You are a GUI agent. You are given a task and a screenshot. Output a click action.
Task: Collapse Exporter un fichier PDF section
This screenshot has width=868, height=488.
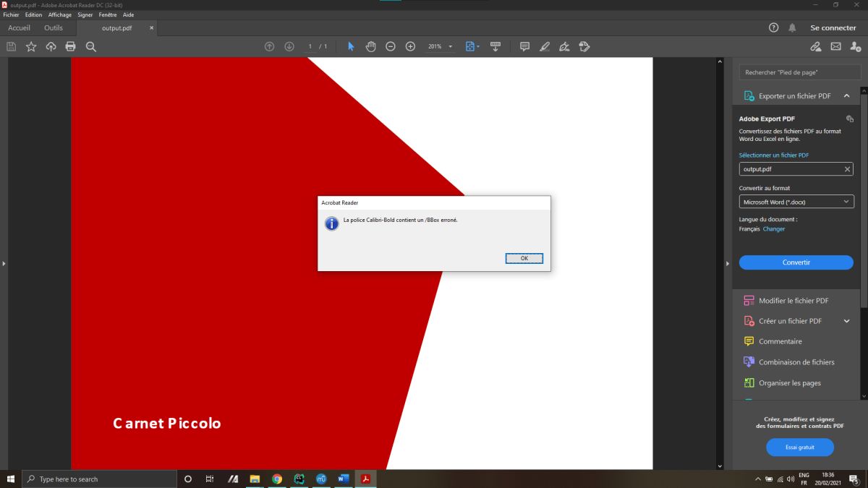pos(846,95)
